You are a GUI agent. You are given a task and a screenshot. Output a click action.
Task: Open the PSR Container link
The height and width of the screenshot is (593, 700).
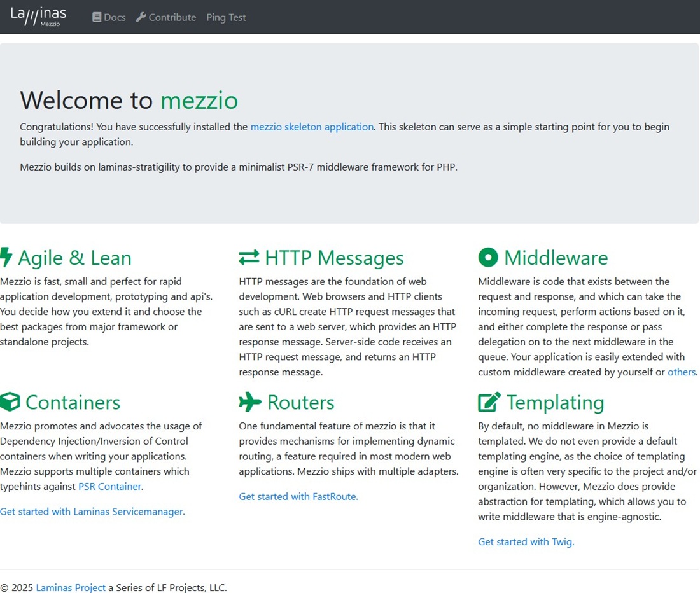[x=110, y=486]
